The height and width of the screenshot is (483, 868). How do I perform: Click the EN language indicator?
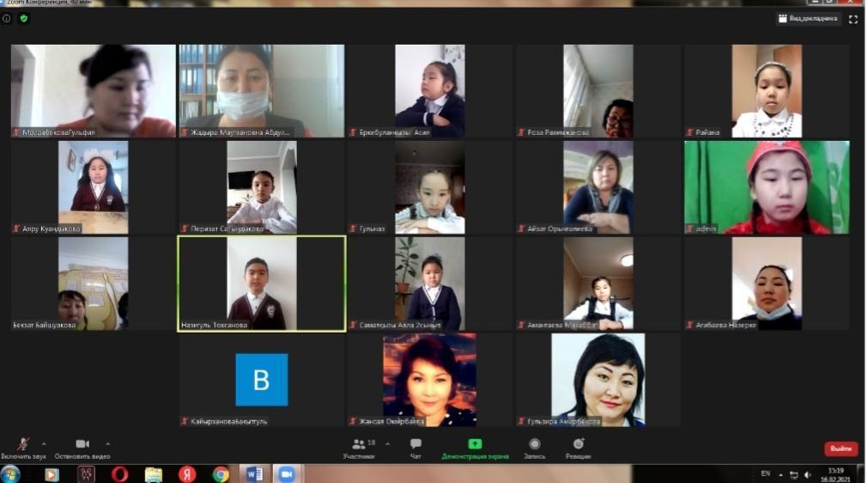(x=766, y=474)
